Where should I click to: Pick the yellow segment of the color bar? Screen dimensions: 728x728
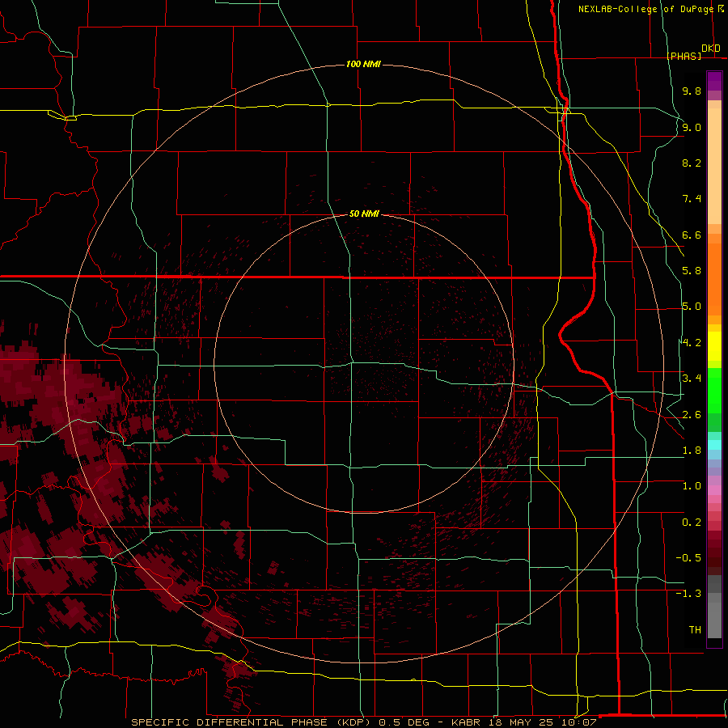(714, 346)
